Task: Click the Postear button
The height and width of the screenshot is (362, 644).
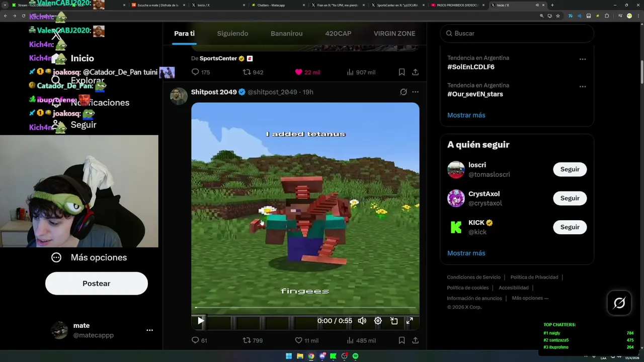Action: click(96, 284)
